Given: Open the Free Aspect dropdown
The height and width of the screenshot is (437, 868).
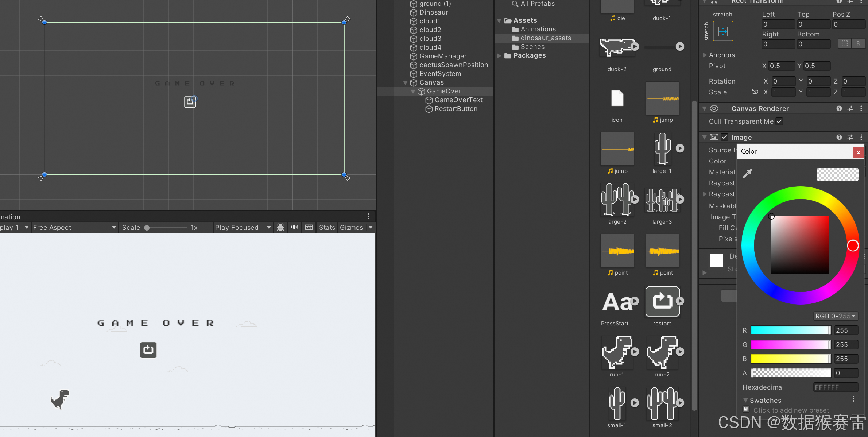Looking at the screenshot, I should 74,227.
